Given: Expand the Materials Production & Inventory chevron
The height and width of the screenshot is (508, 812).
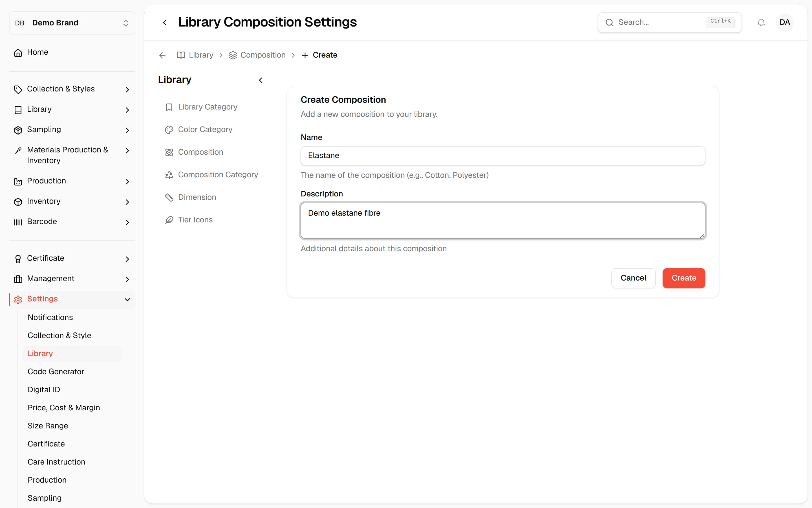Looking at the screenshot, I should click(127, 150).
